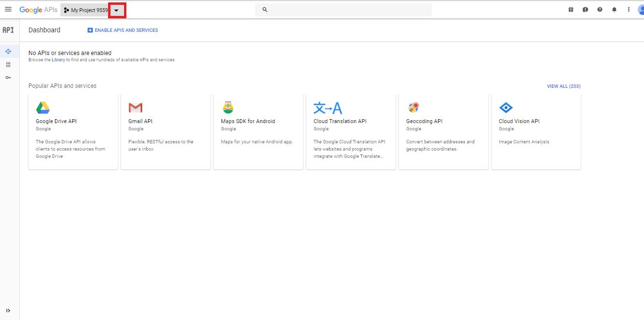Viewport: 644px width, 320px height.
Task: Select the Credentials key sidebar icon
Action: [8, 77]
